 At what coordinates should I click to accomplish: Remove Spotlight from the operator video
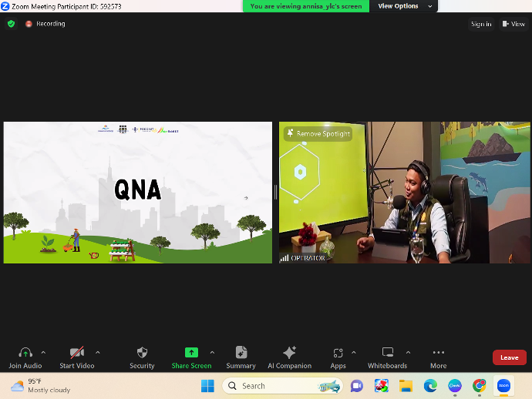(x=318, y=134)
